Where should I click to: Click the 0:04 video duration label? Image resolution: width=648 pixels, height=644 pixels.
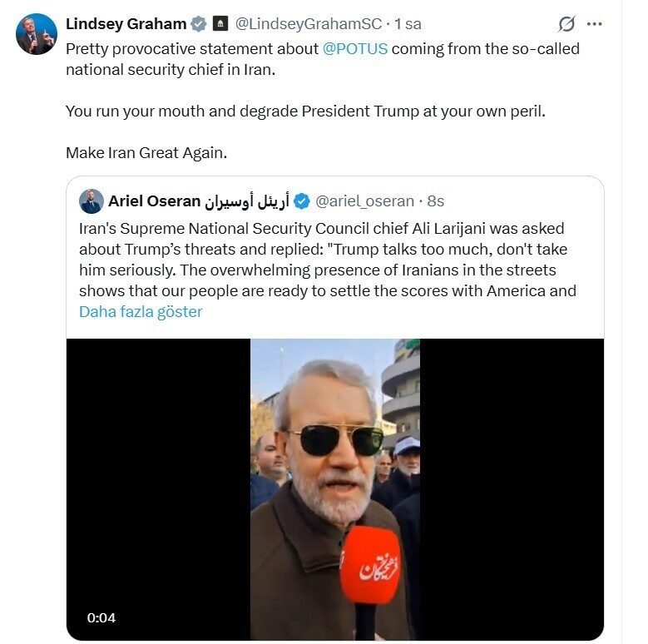101,617
